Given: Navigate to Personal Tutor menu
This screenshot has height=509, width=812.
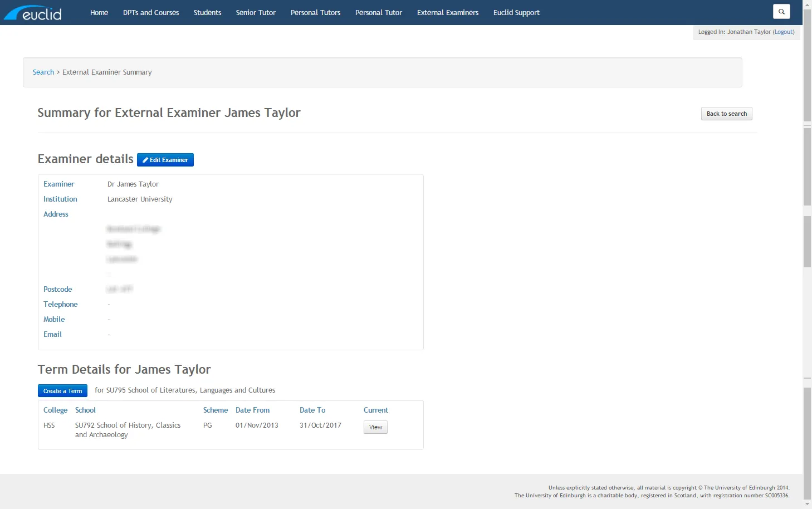Looking at the screenshot, I should (379, 12).
